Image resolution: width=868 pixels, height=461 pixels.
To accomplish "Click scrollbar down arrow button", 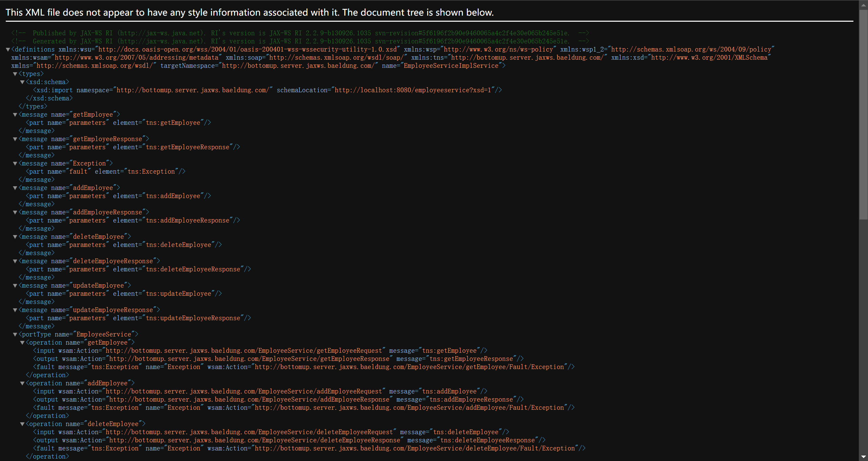I will pos(863,457).
